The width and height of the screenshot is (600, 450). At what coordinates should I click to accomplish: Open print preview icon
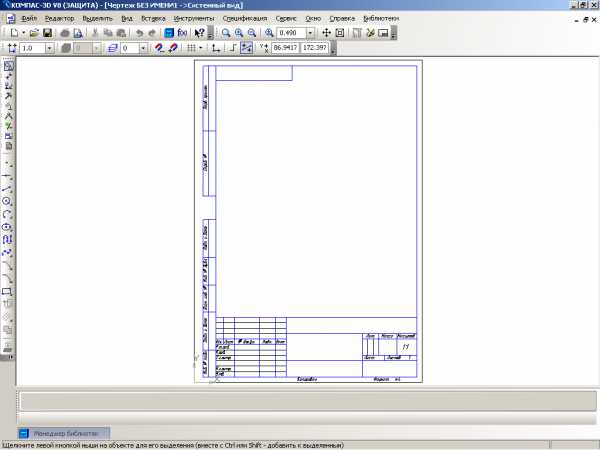[x=78, y=33]
